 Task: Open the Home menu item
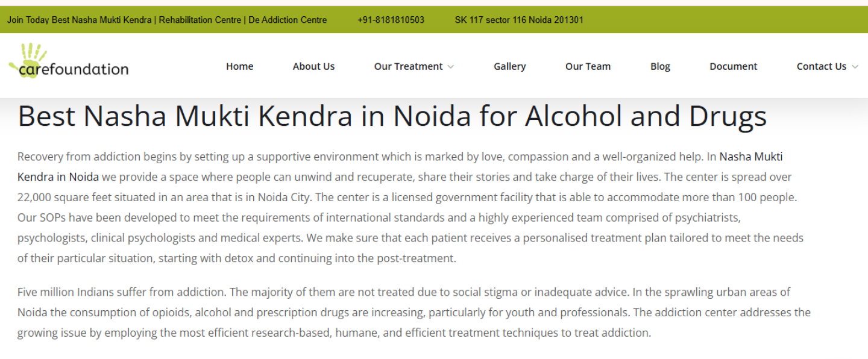(240, 66)
